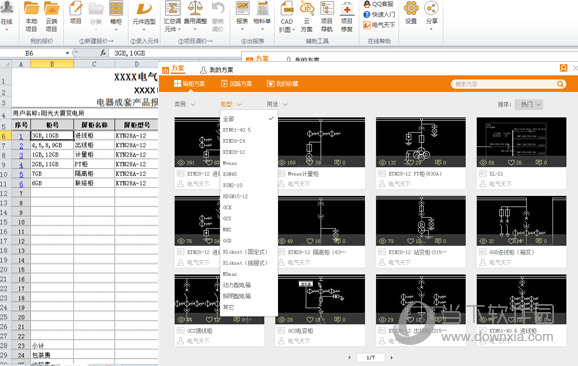The width and height of the screenshot is (578, 366).
Task: Switch to the 我的方案 tab
Action: click(217, 70)
